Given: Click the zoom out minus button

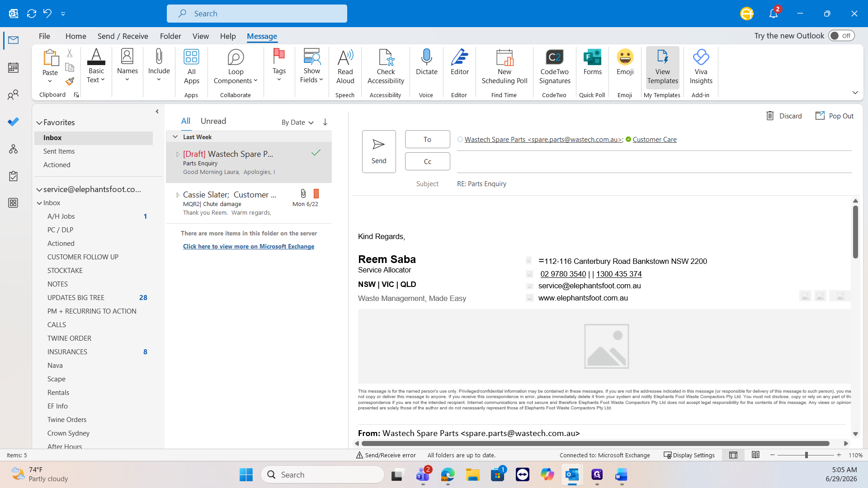Looking at the screenshot, I should point(773,455).
